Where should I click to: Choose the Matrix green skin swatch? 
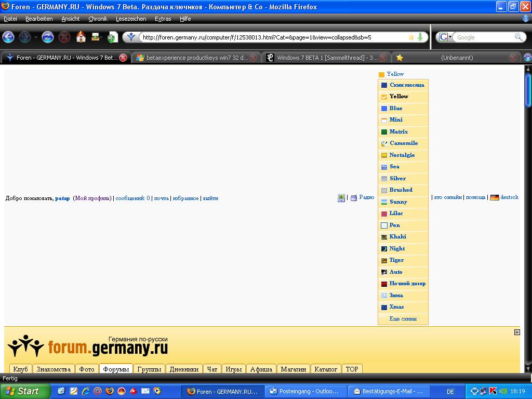click(x=384, y=131)
